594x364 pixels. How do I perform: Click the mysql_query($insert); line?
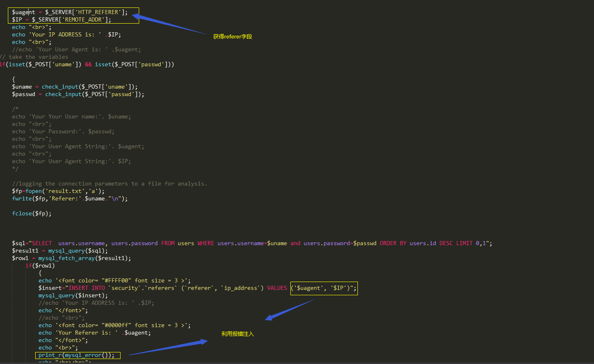[x=73, y=295]
